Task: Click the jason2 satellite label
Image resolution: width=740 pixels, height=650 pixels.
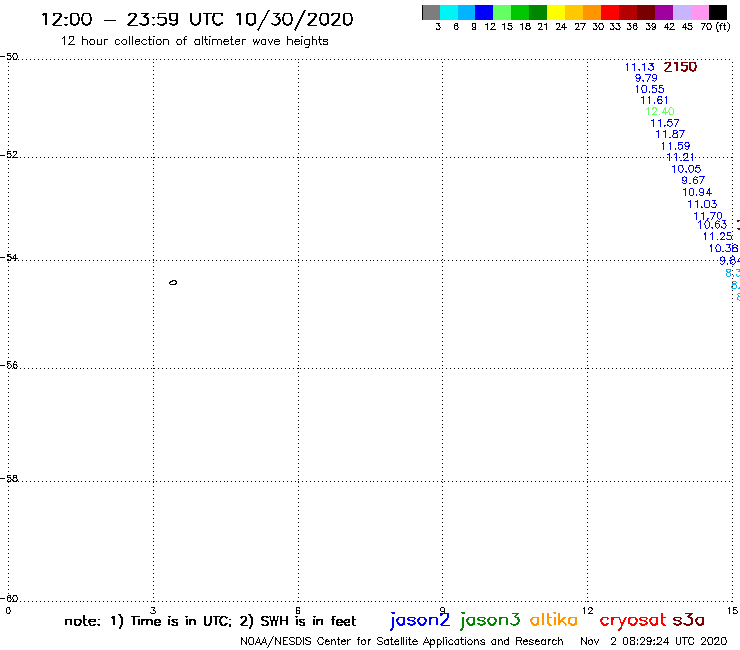Action: point(420,620)
